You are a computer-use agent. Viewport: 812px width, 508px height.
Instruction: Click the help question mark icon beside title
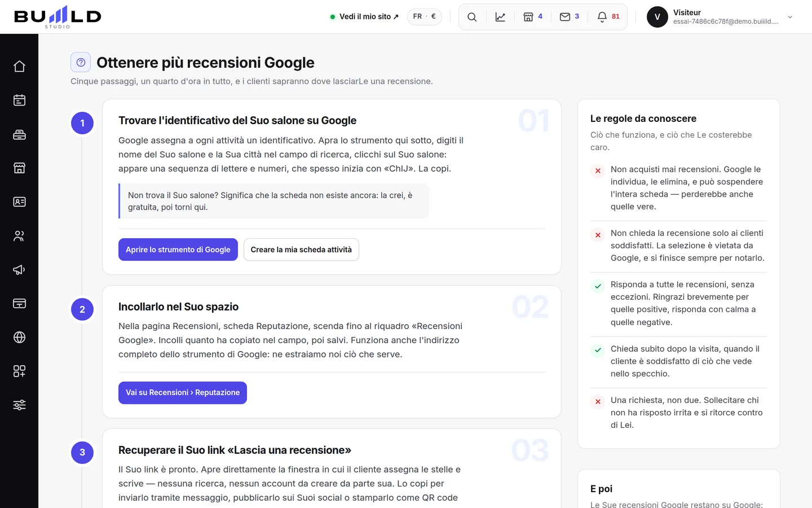pyautogui.click(x=81, y=62)
